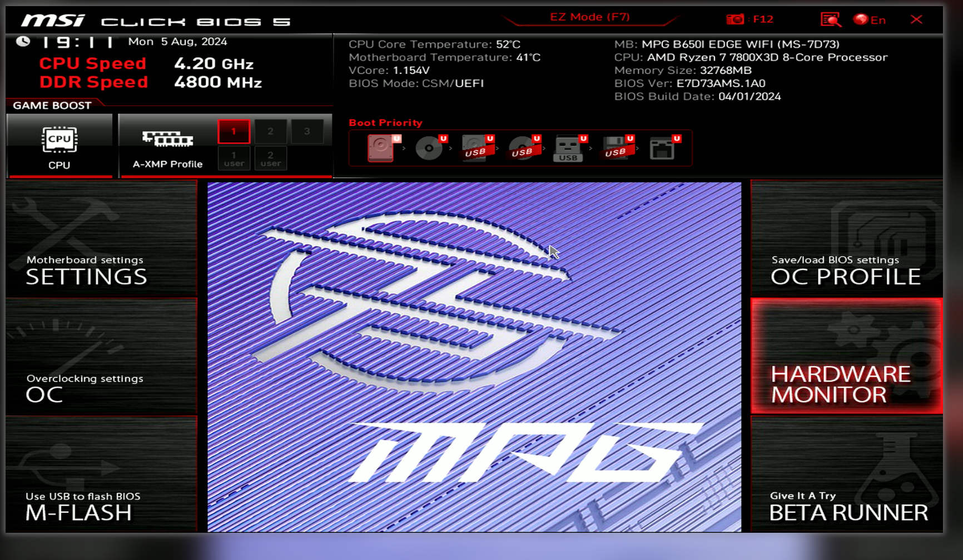963x560 pixels.
Task: Select the USB CD/DVD boot device
Action: 524,148
